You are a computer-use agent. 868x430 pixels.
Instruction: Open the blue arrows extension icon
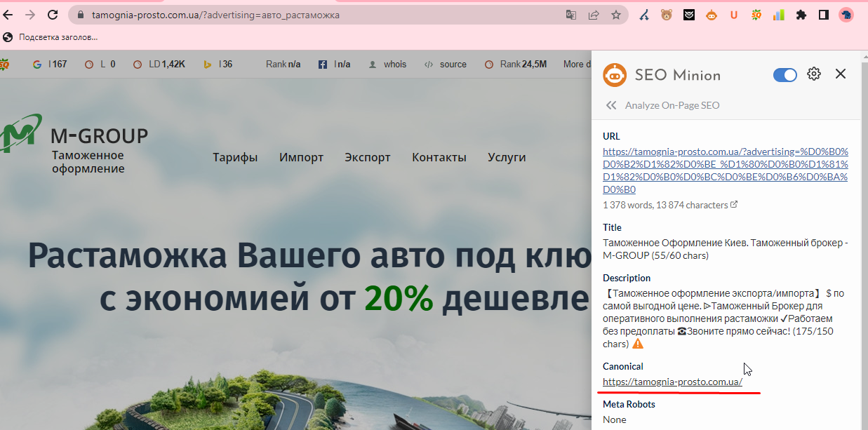(x=643, y=15)
